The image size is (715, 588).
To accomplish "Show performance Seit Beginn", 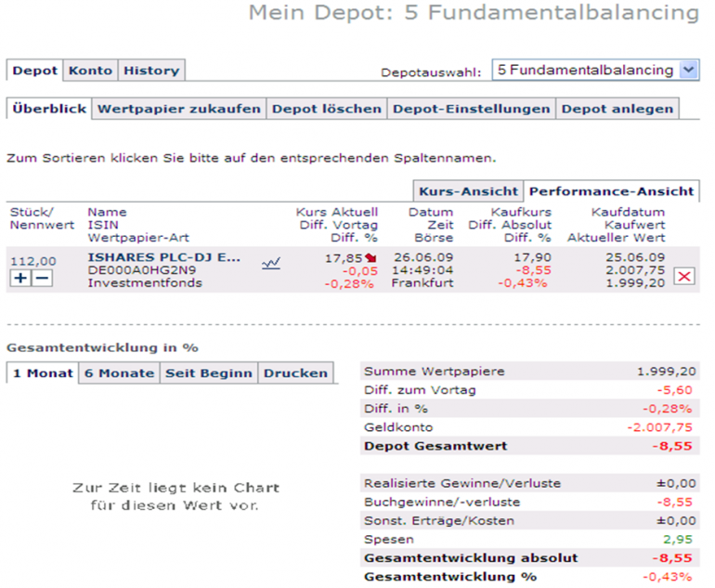I will (x=209, y=373).
